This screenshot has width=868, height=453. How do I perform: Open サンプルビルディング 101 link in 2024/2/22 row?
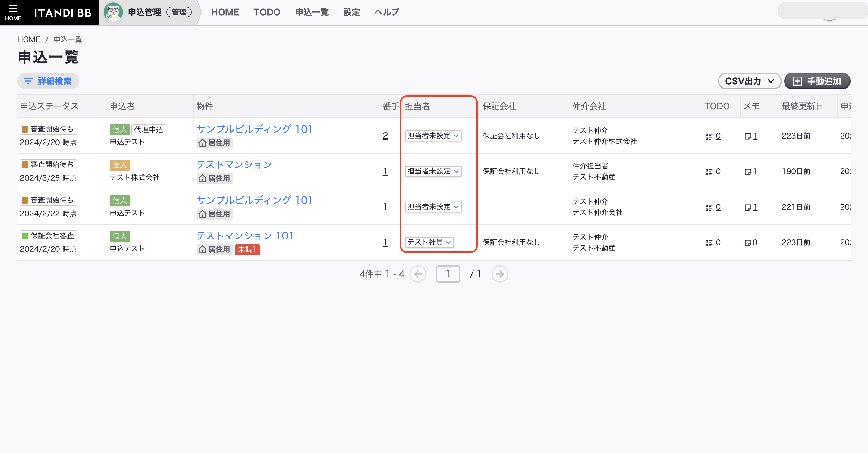(254, 200)
